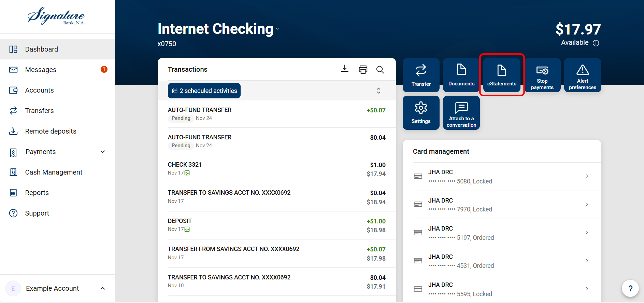Expand the Example Account menu chevron
Image resolution: width=644 pixels, height=303 pixels.
point(103,288)
